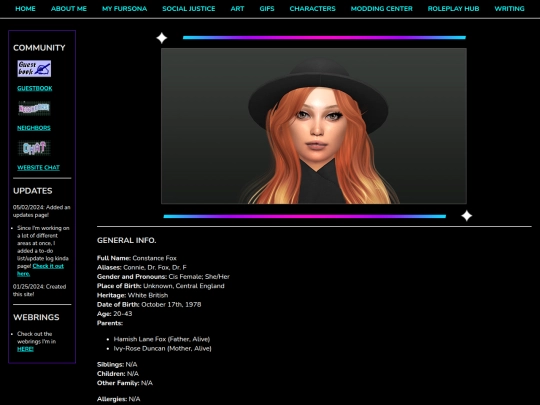Click the 'UPDATES' sidebar heading
The width and height of the screenshot is (540, 405).
tap(33, 191)
